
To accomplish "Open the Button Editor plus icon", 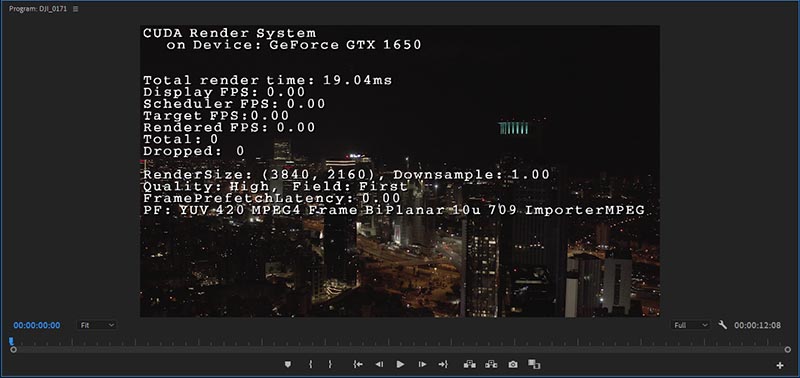I will (780, 365).
